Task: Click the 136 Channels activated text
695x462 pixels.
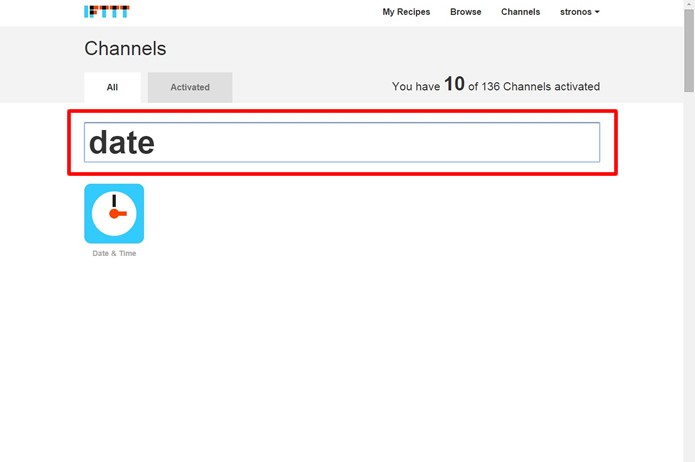Action: tap(540, 86)
